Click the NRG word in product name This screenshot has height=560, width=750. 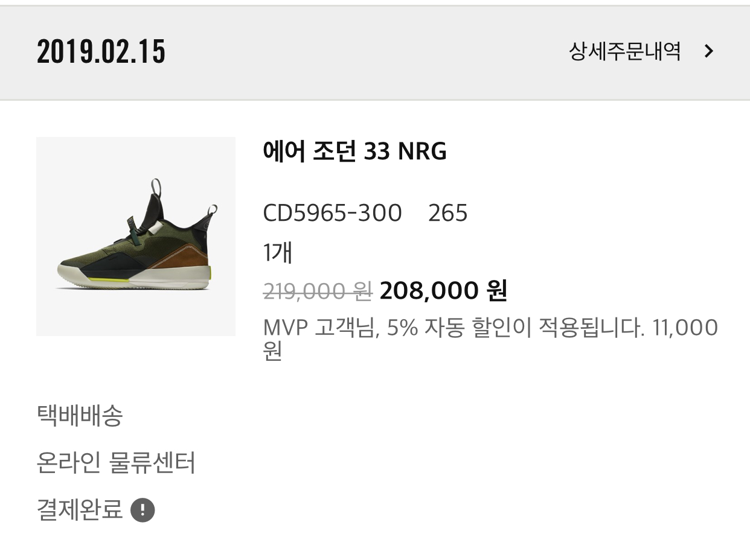421,151
